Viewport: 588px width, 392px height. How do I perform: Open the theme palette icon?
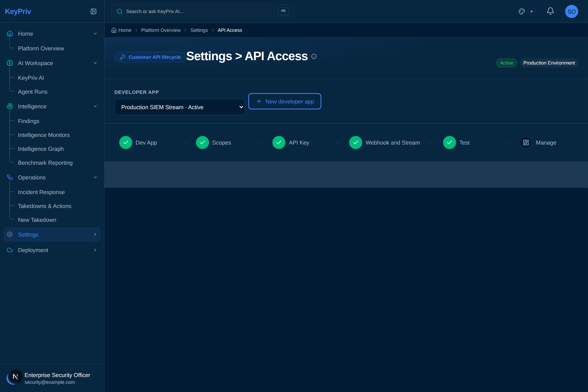pyautogui.click(x=522, y=11)
